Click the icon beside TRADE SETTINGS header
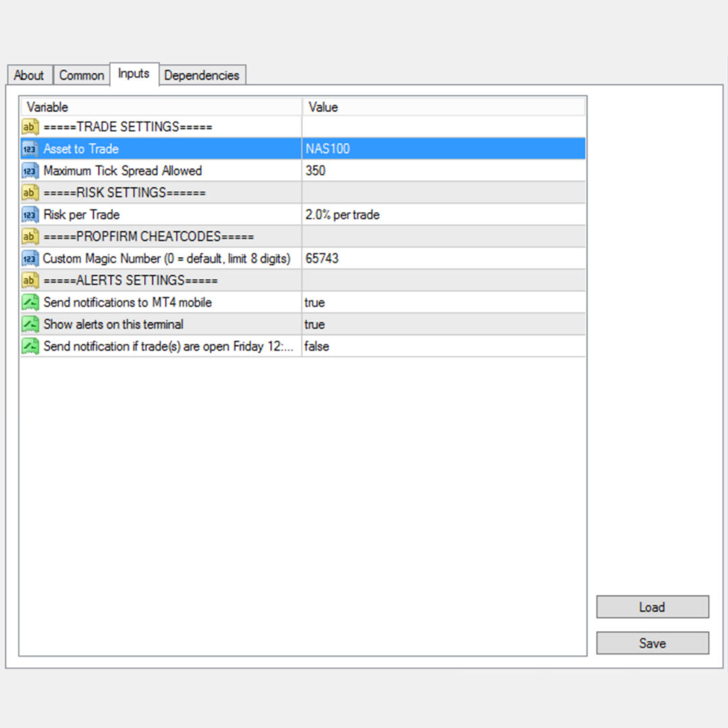 30,127
